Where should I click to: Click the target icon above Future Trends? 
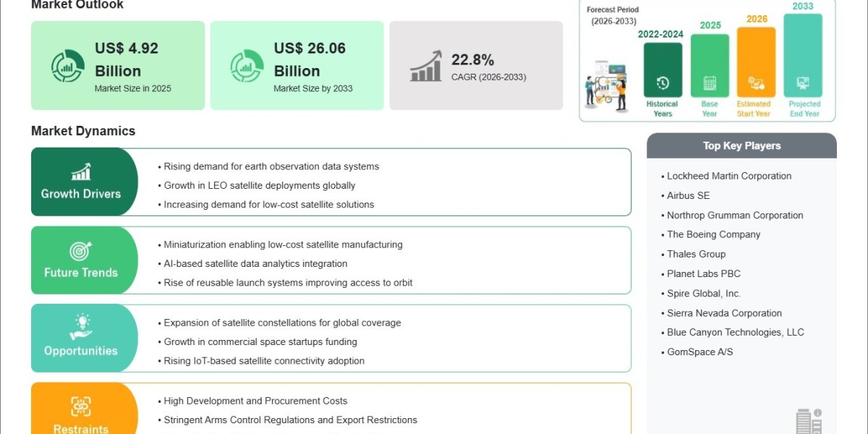point(81,251)
